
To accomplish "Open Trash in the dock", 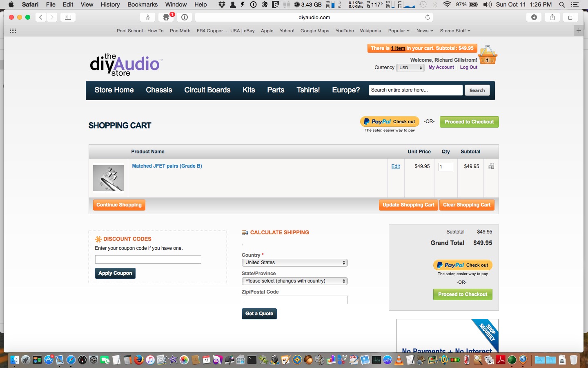I will (573, 360).
